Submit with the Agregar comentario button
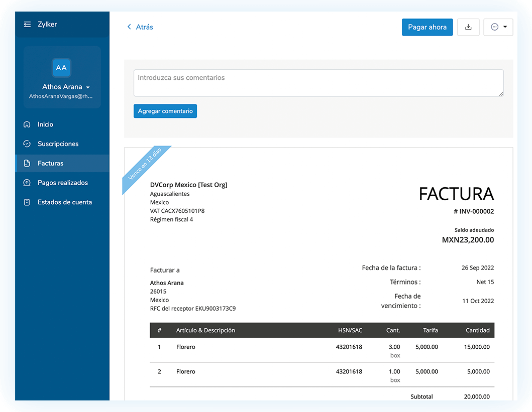 [x=165, y=111]
